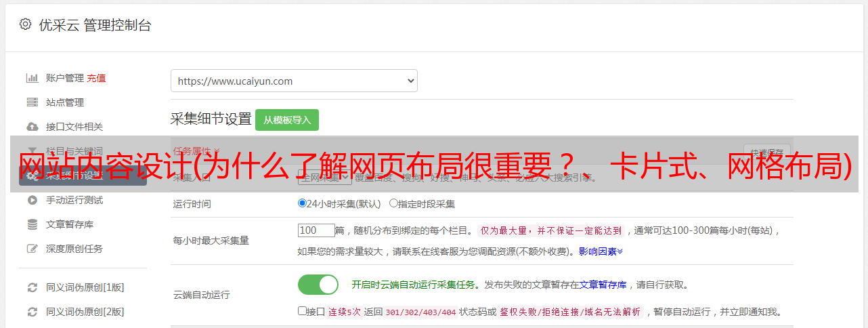This screenshot has height=328, width=868.
Task: Click the bar chart icon for 账户管理
Action: (32, 78)
